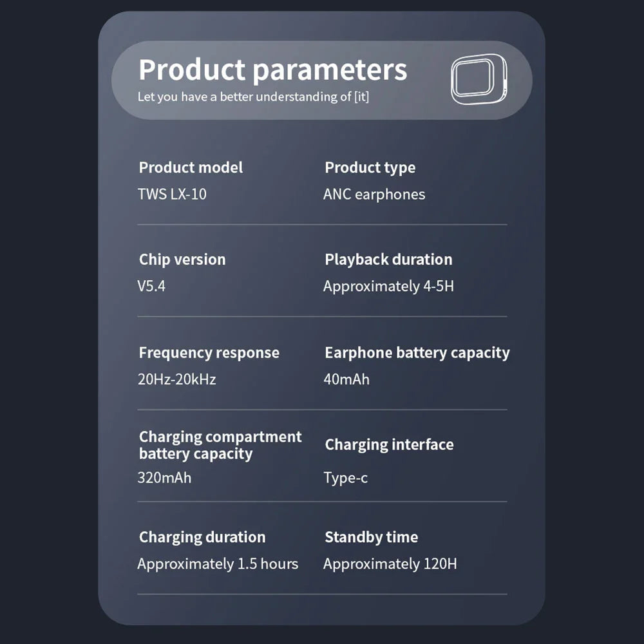Click the "Type-c" interface value
Image resolution: width=644 pixels, height=644 pixels.
[x=345, y=478]
